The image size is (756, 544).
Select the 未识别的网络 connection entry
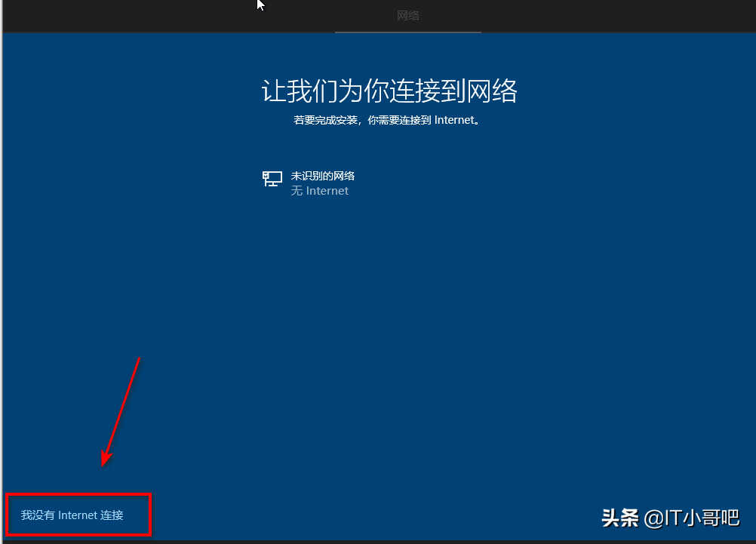click(324, 175)
